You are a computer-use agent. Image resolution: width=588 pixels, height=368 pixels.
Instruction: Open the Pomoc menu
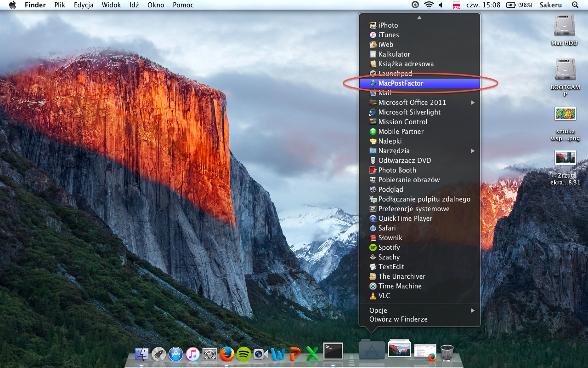coord(183,5)
